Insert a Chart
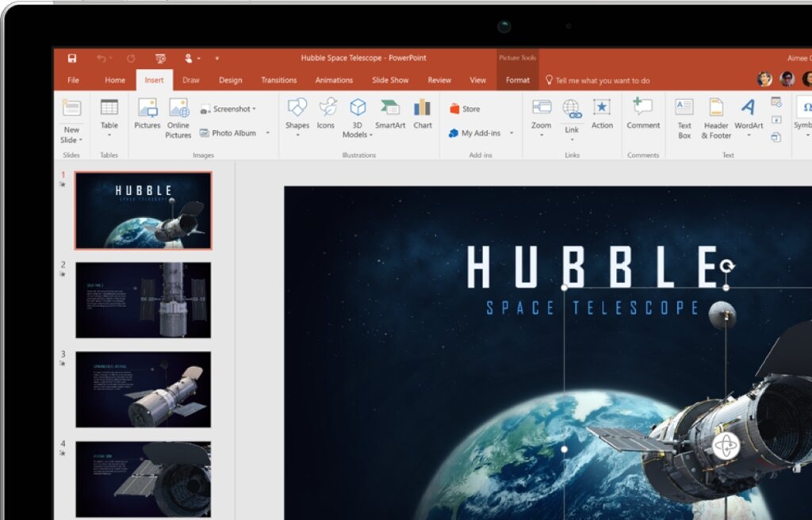The height and width of the screenshot is (520, 812). 423,113
